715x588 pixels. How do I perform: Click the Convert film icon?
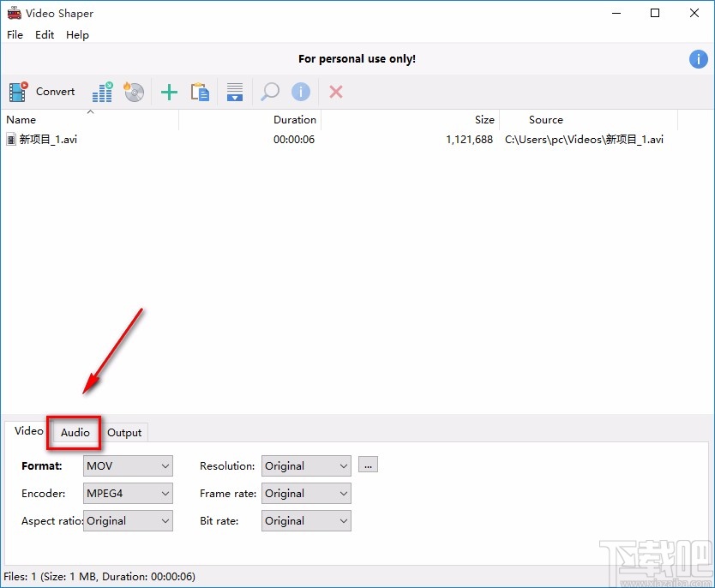18,92
